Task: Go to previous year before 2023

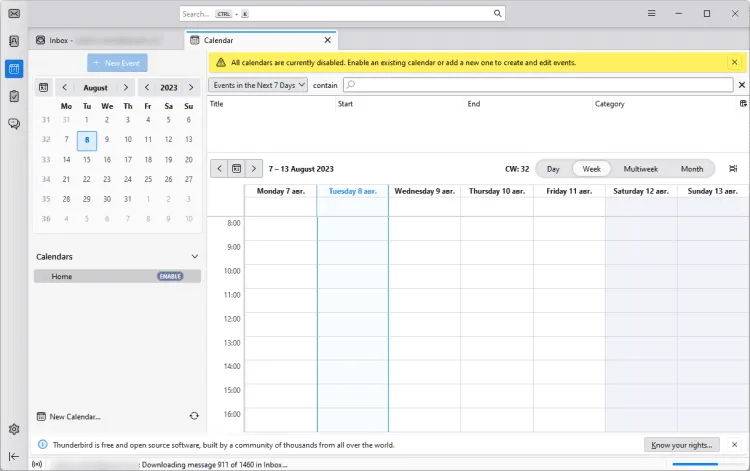Action: coord(147,88)
